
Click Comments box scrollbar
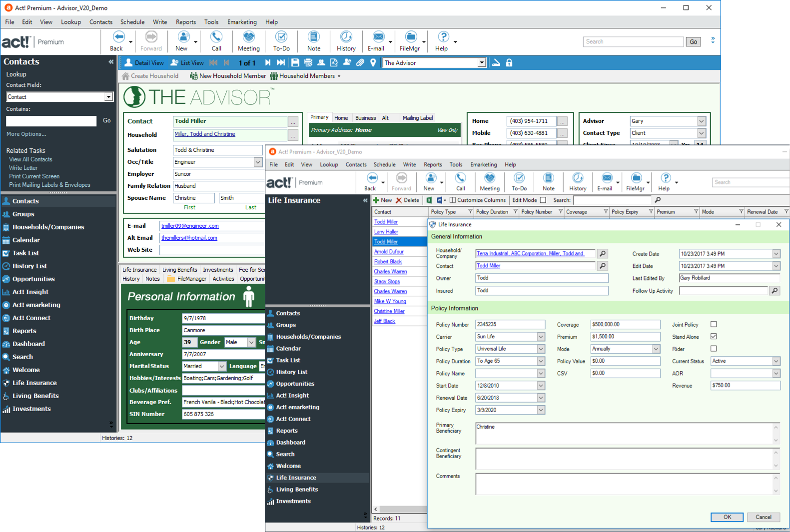click(776, 484)
